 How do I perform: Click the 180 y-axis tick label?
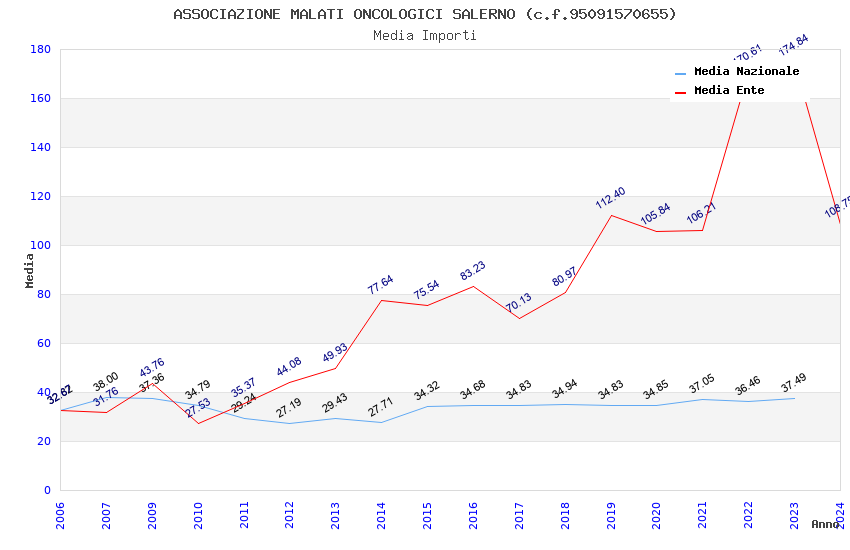(41, 49)
